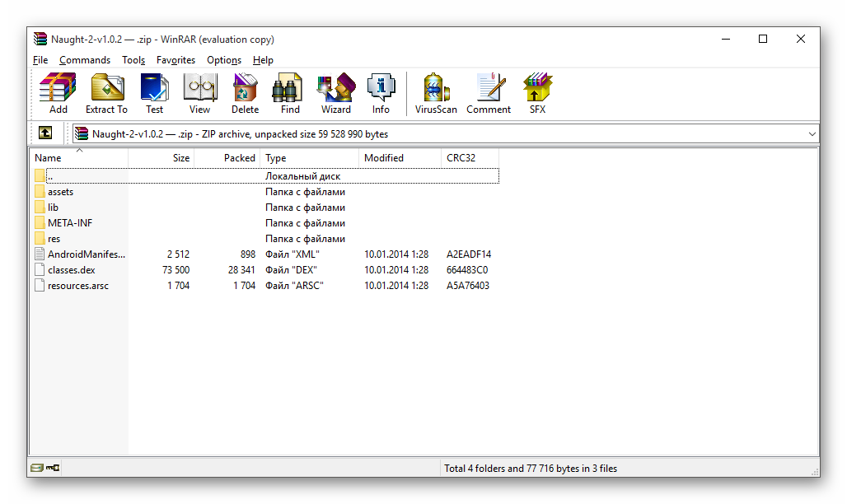The height and width of the screenshot is (504, 847).
Task: Click the drive icon in status bar
Action: [x=37, y=468]
